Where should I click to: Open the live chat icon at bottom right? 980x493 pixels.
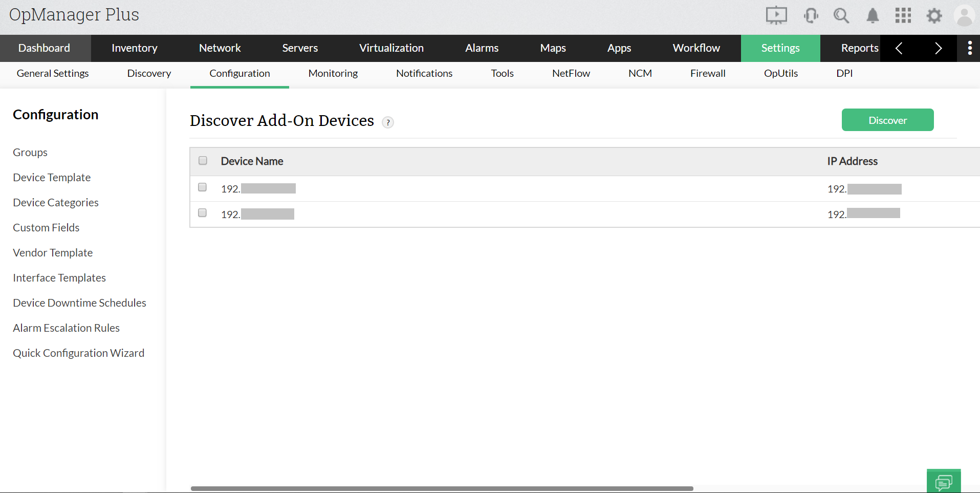[944, 481]
